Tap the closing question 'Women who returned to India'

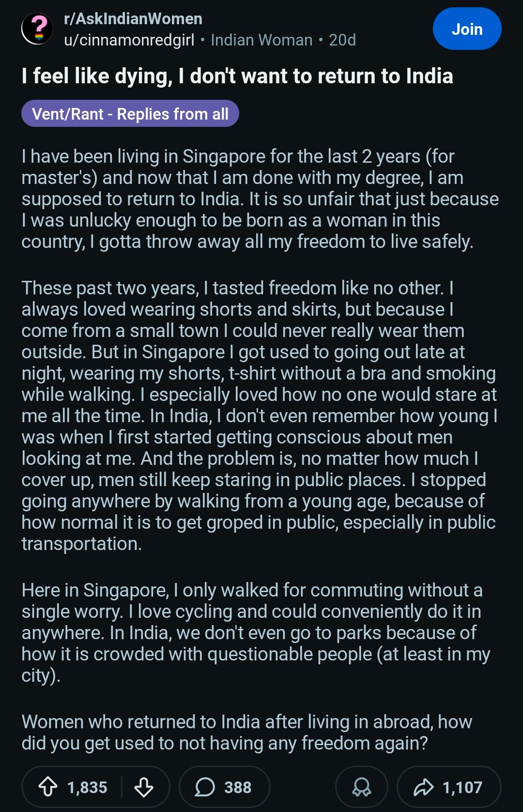(246, 732)
